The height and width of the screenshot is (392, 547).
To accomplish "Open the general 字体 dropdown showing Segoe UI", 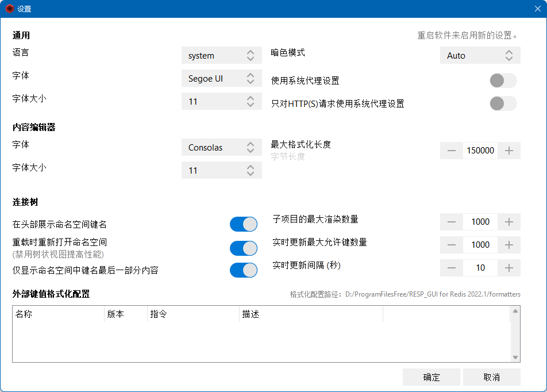I will (x=222, y=78).
